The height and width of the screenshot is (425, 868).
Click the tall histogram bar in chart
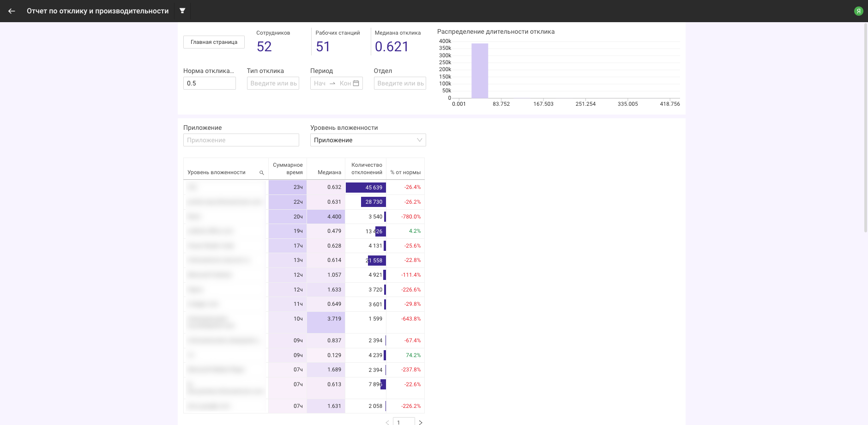click(480, 71)
